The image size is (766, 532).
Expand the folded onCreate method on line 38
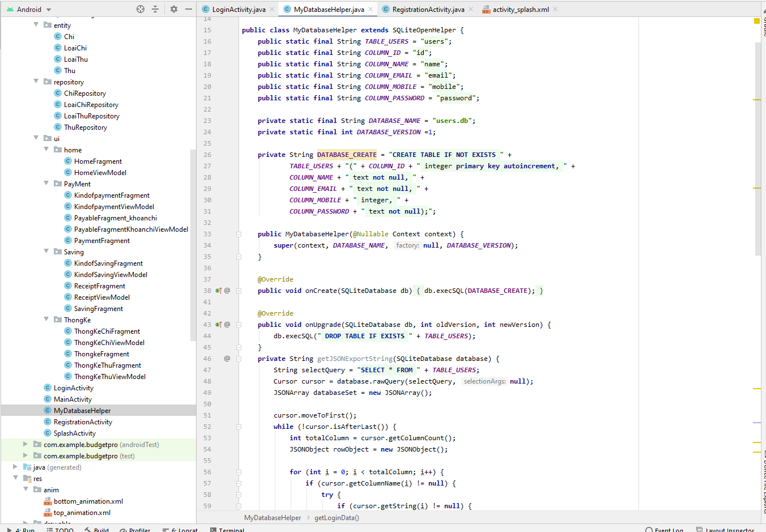click(239, 291)
